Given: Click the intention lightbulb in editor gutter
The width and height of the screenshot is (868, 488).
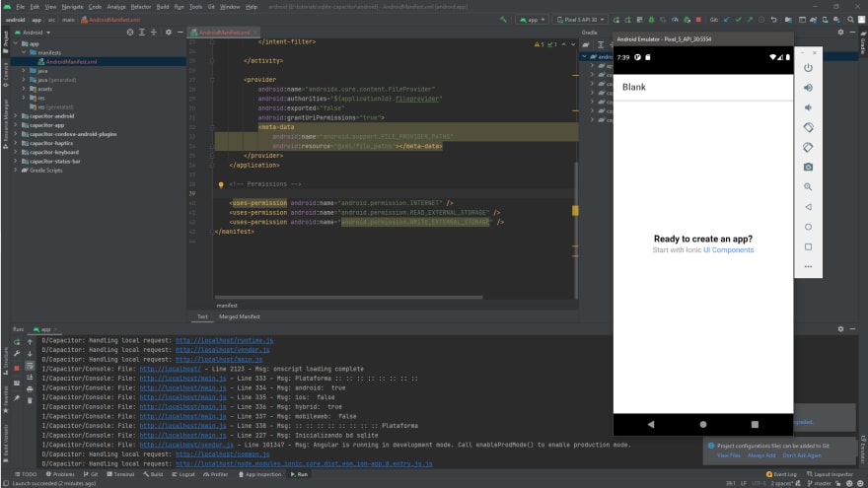Looking at the screenshot, I should (x=221, y=184).
